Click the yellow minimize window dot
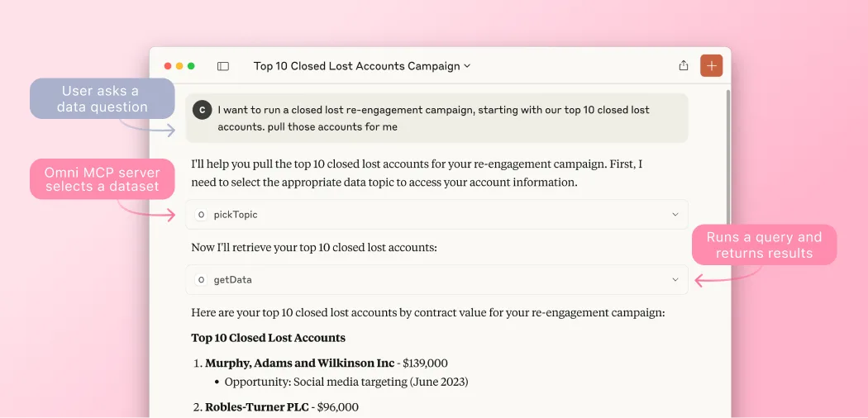The width and height of the screenshot is (868, 418). (179, 66)
